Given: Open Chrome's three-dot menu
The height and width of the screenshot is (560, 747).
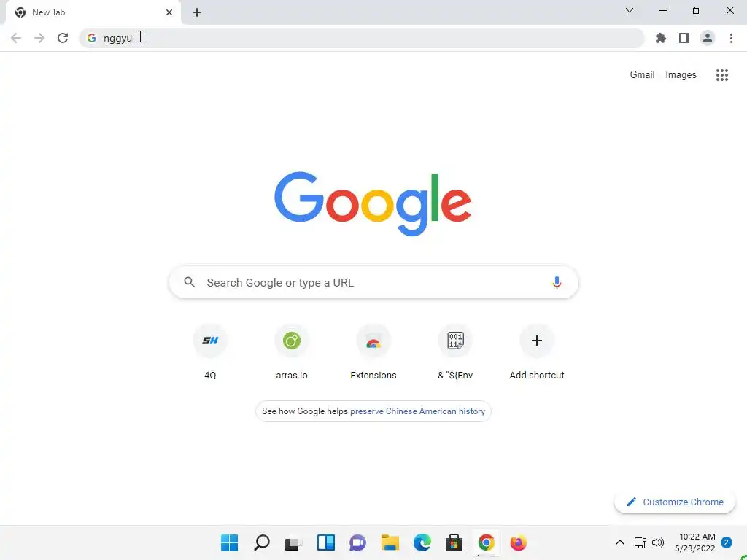Looking at the screenshot, I should [x=731, y=38].
